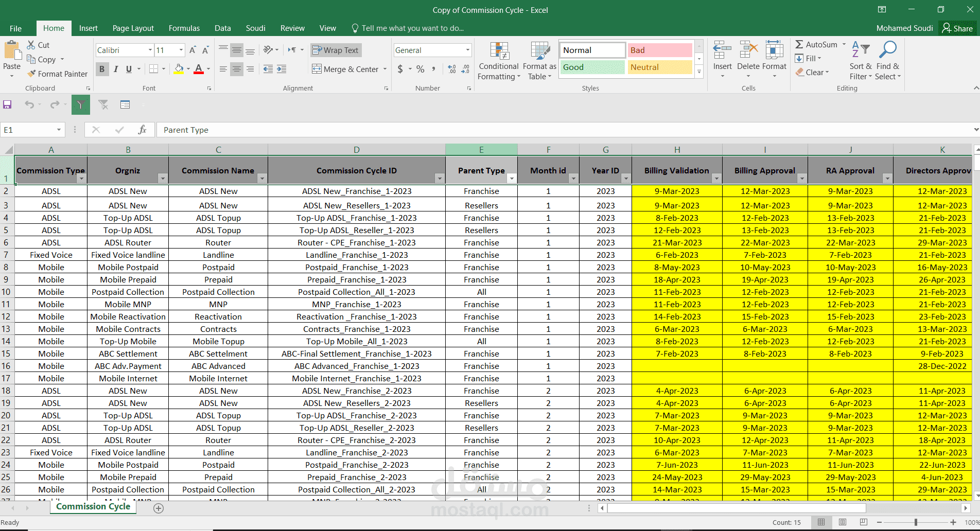Open the Font name dropdown showing Calibri
Viewport: 980px width, 531px height.
150,50
